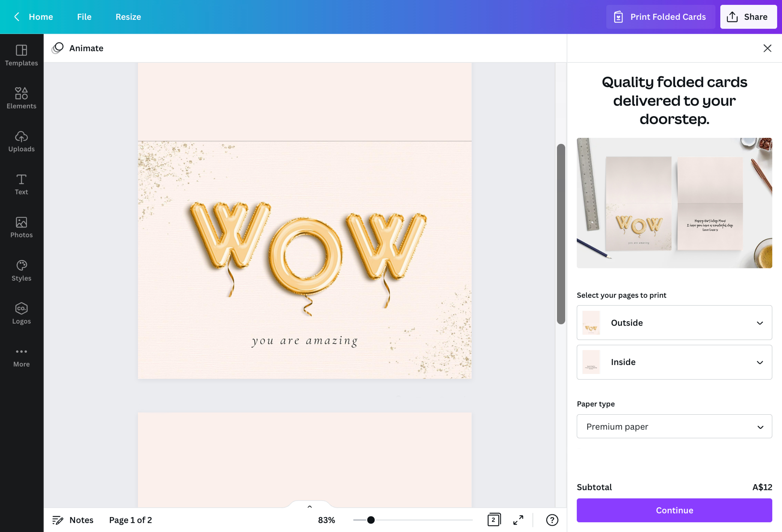782x532 pixels.
Task: Click the Continue button
Action: pyautogui.click(x=674, y=510)
